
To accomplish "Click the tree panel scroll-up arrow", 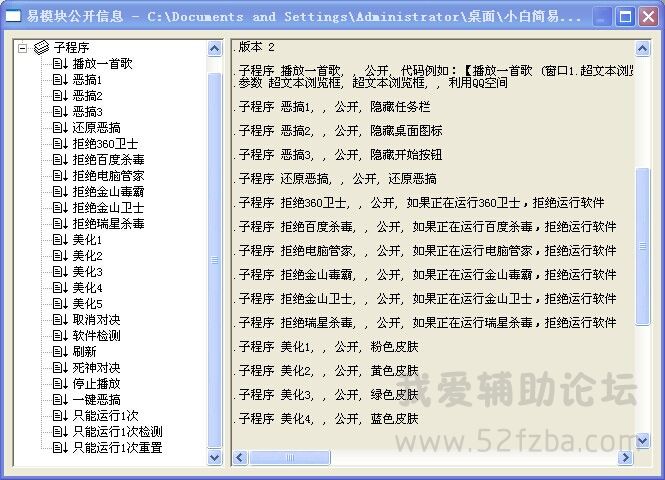I will 215,49.
